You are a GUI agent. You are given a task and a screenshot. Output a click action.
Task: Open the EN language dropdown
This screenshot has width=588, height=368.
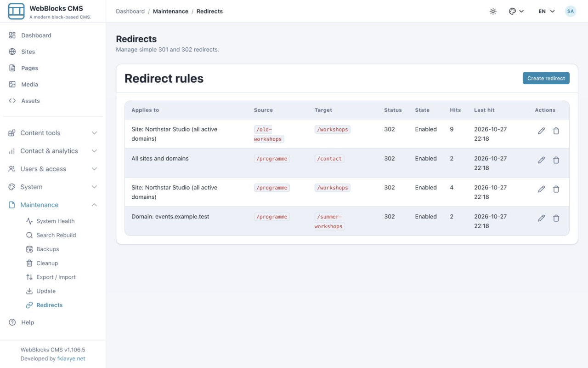pyautogui.click(x=547, y=11)
